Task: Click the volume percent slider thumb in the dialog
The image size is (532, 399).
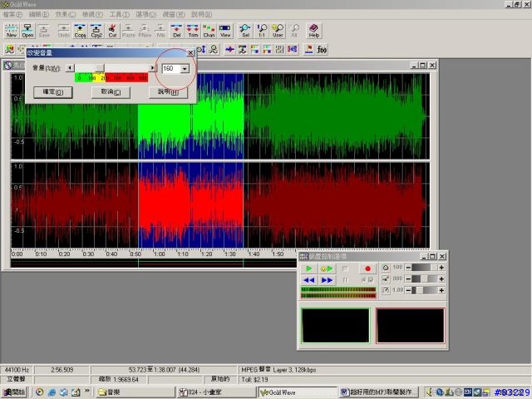Action: [x=100, y=68]
